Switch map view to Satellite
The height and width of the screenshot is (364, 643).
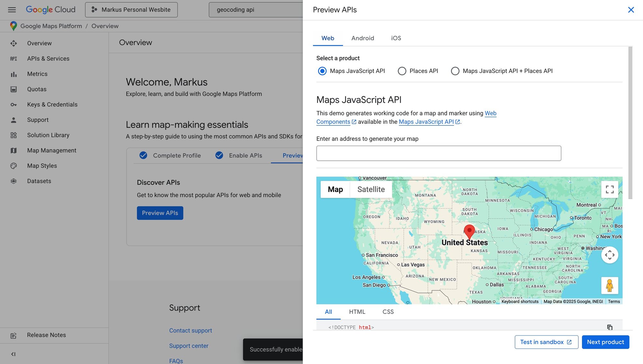[x=371, y=189]
